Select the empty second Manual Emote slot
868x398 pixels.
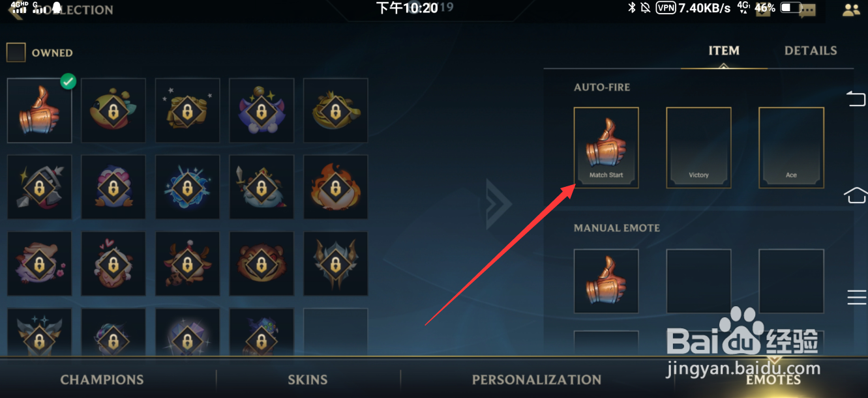coord(698,281)
